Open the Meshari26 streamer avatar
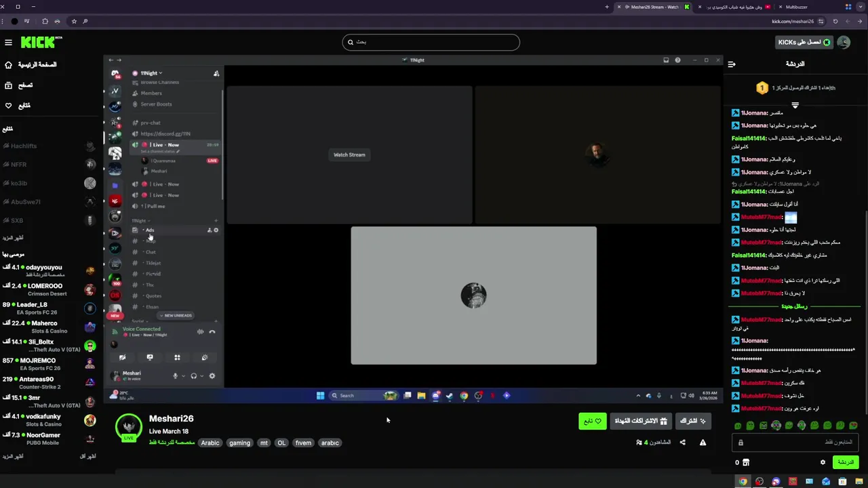868x488 pixels. pyautogui.click(x=128, y=427)
